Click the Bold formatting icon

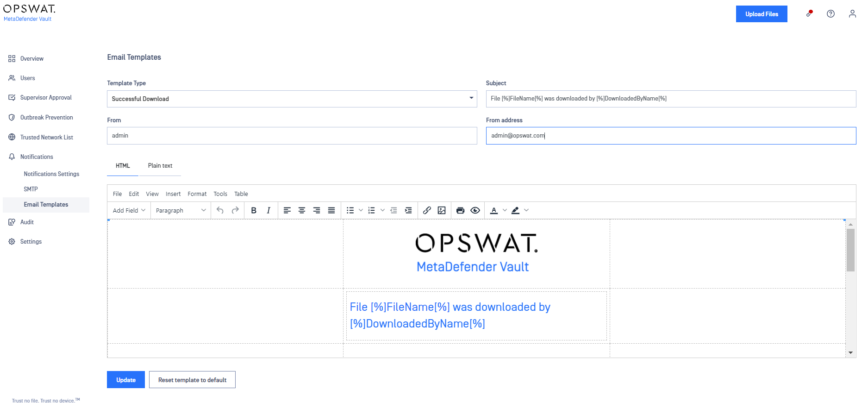point(254,210)
